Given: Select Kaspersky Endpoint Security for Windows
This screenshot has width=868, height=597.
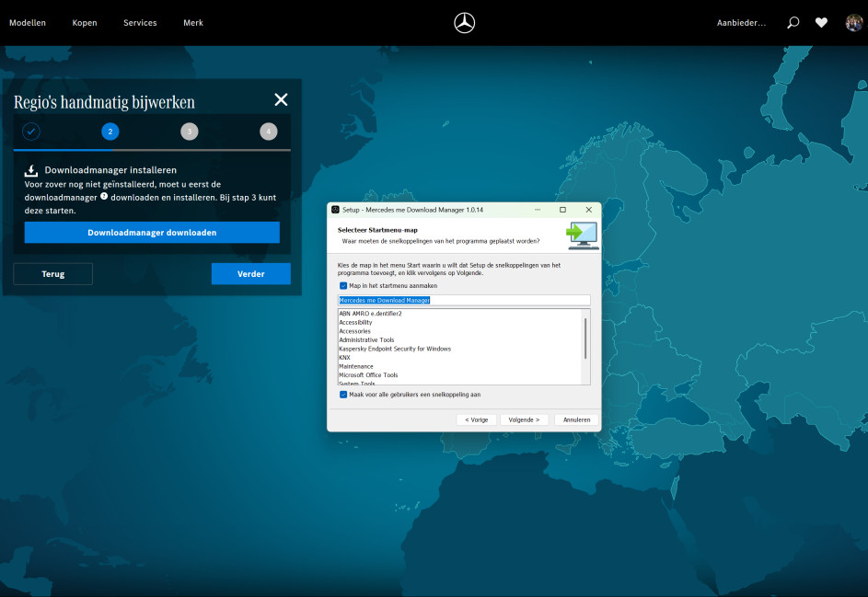Looking at the screenshot, I should coord(395,349).
